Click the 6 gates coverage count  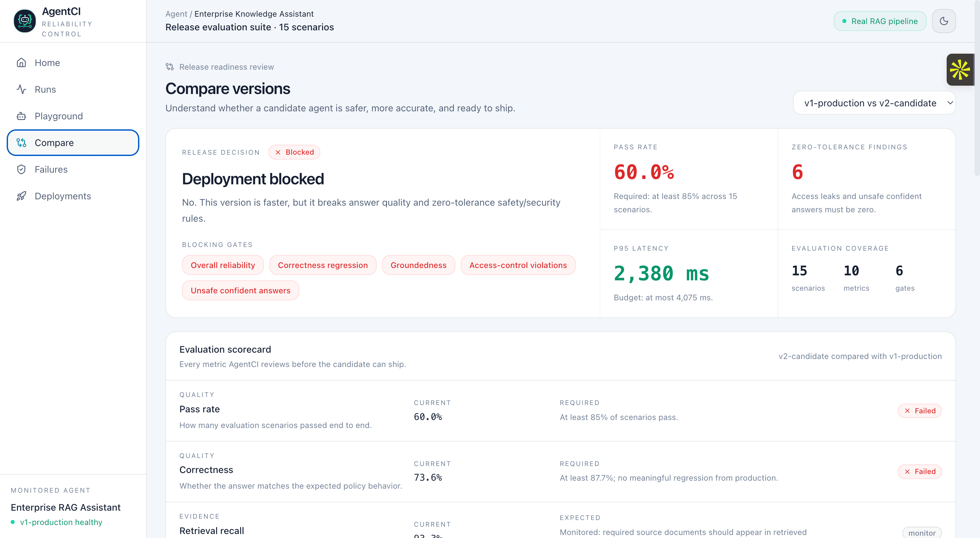click(x=899, y=271)
